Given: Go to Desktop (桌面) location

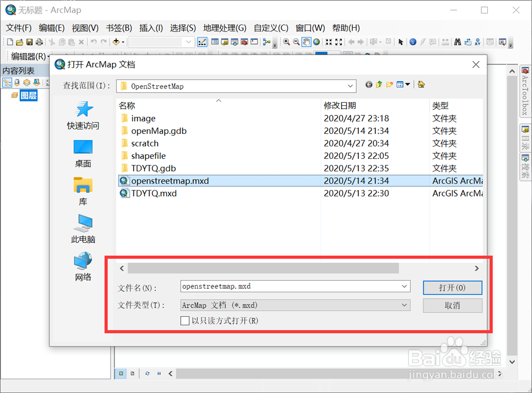Looking at the screenshot, I should 83,154.
